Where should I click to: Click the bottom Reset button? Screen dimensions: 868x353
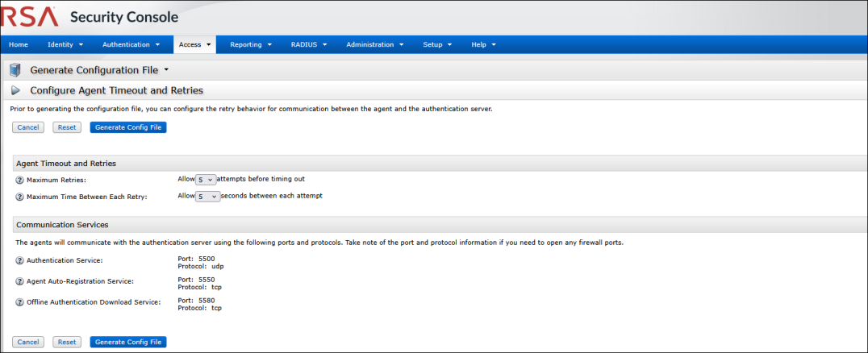pyautogui.click(x=67, y=342)
